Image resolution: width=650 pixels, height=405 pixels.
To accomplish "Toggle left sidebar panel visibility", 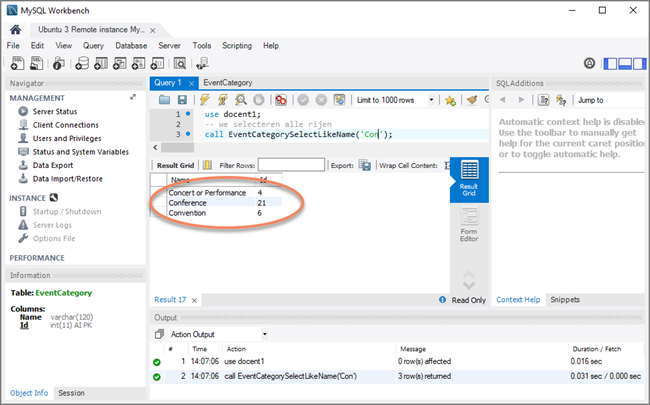I will (x=610, y=63).
